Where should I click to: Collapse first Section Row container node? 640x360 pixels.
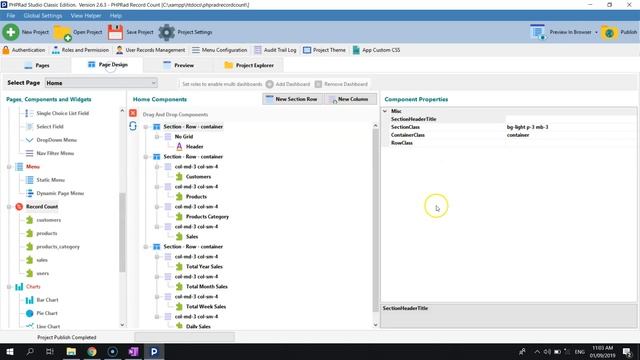coord(146,127)
